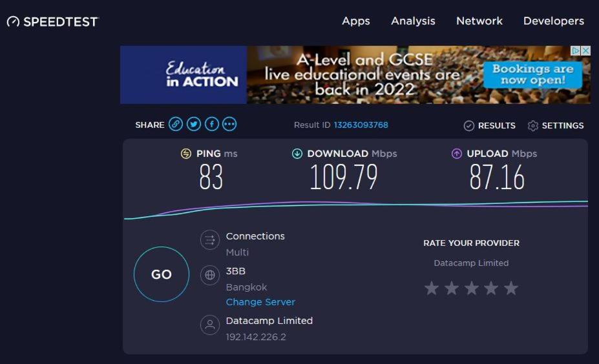599x364 pixels.
Task: Click the user icon beside Datacamp Limited
Action: point(210,325)
